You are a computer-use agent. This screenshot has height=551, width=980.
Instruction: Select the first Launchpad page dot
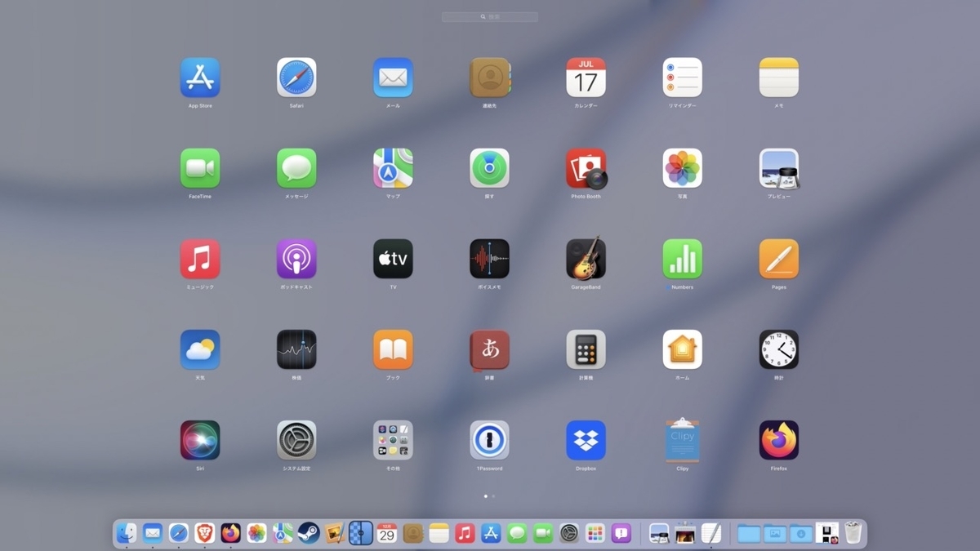(x=486, y=495)
